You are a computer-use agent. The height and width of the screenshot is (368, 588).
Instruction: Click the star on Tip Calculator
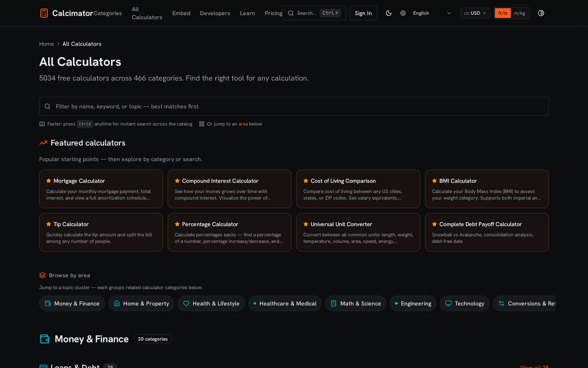pyautogui.click(x=49, y=224)
